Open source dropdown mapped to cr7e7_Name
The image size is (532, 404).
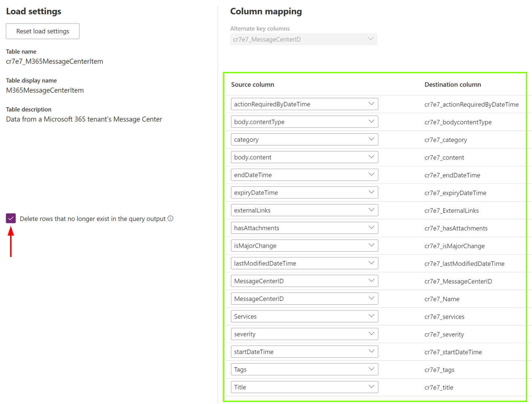click(304, 299)
